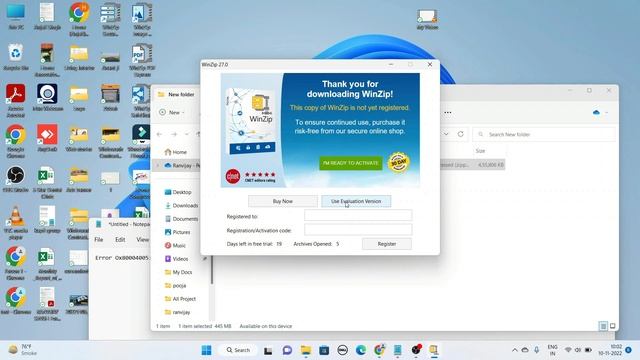Open Downloads in Explorer sidebar
This screenshot has width=640, height=360.
[182, 205]
